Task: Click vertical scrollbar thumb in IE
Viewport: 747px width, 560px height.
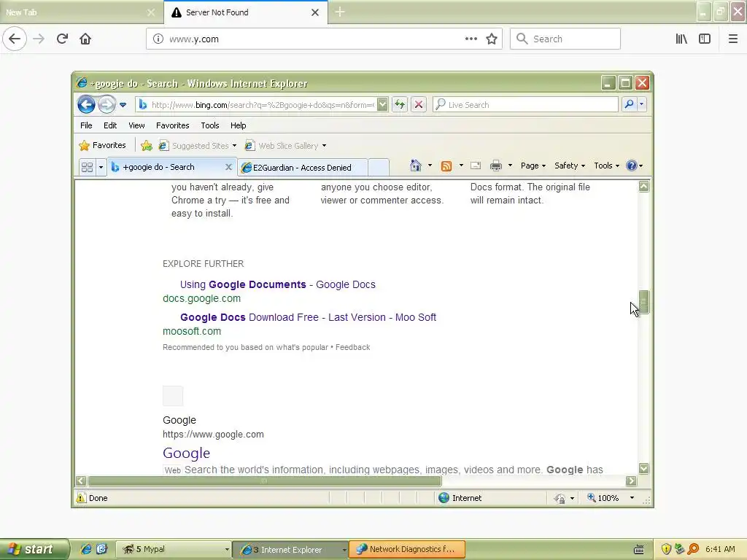Action: (643, 301)
